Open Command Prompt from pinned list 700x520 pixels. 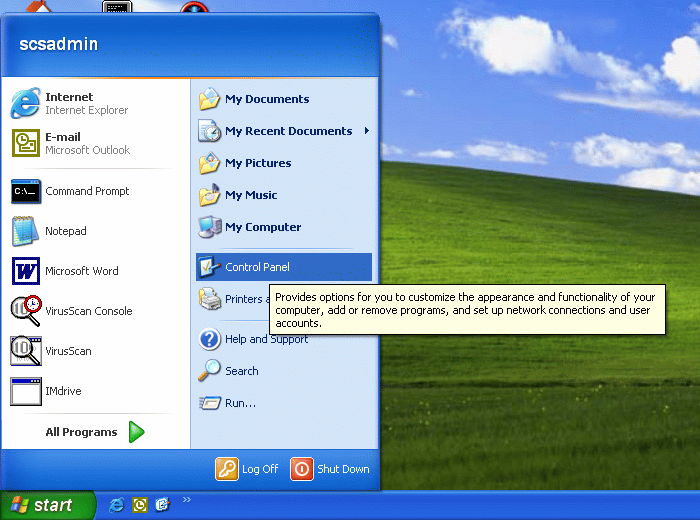[86, 191]
